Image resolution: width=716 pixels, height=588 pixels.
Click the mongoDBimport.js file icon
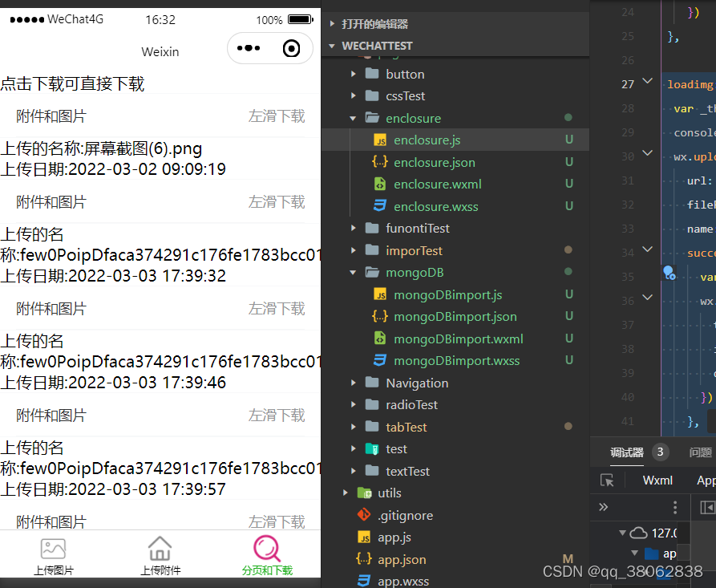[380, 294]
